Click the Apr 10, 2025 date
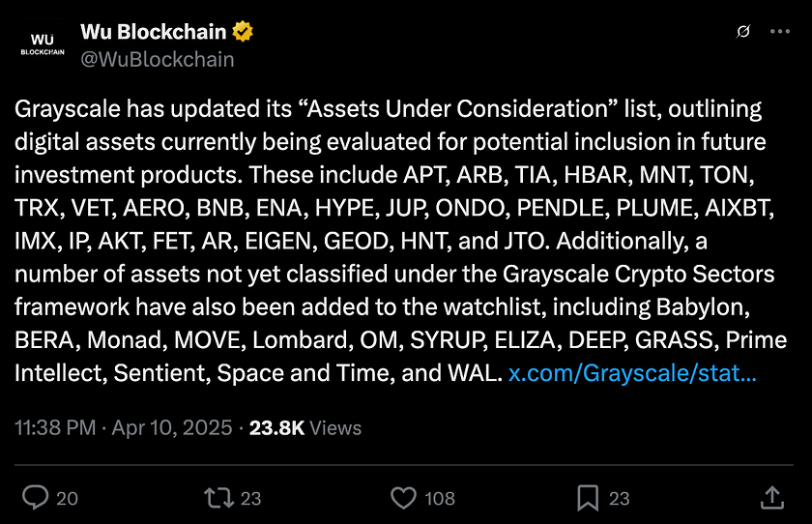Image resolution: width=812 pixels, height=524 pixels. click(172, 427)
